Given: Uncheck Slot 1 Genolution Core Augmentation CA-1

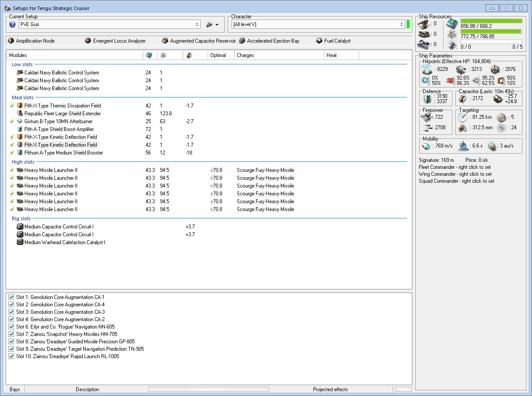Looking at the screenshot, I should coord(11,297).
